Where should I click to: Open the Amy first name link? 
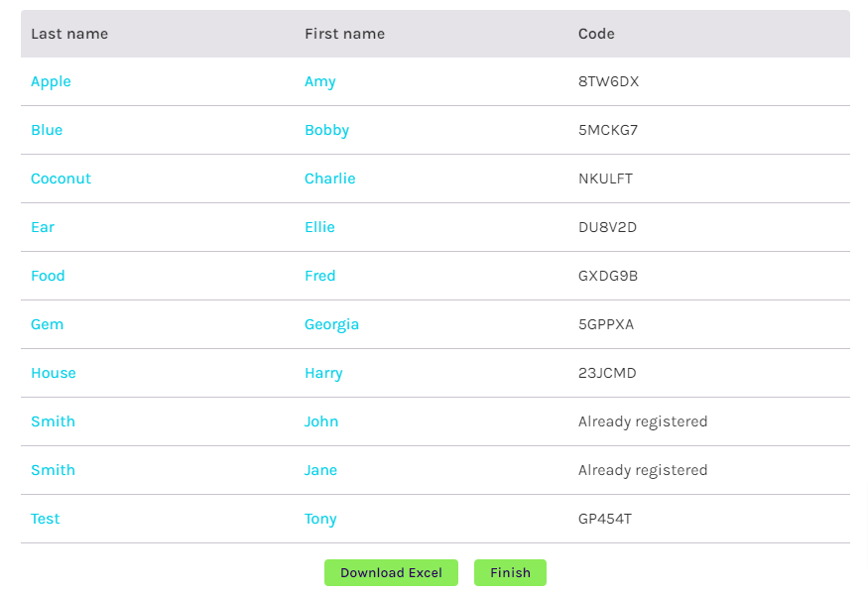coord(319,81)
